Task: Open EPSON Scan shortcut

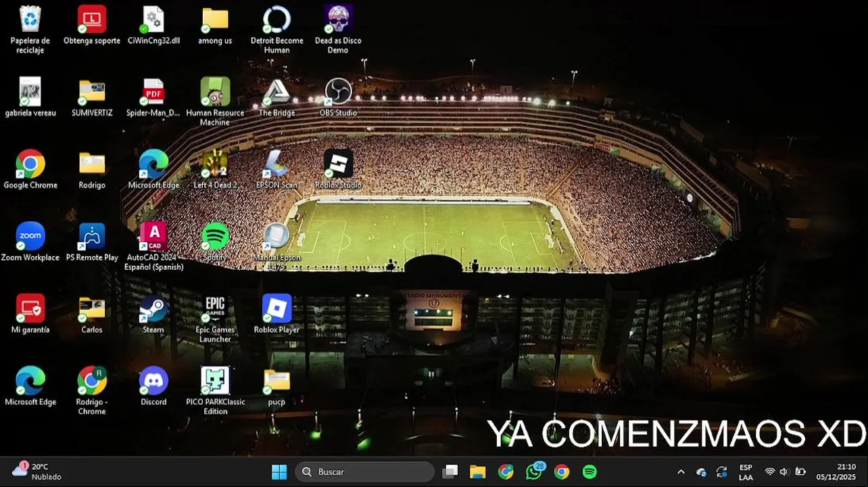Action: (x=276, y=170)
